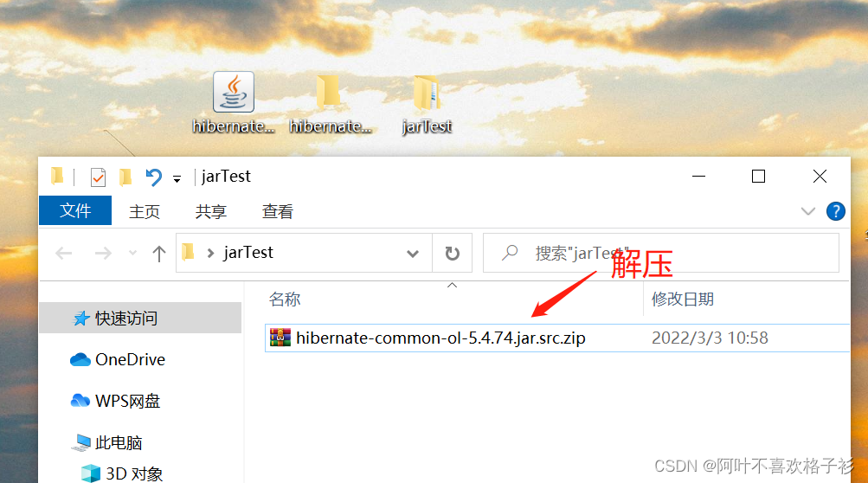Expand the ribbon with the chevron

pyautogui.click(x=808, y=211)
